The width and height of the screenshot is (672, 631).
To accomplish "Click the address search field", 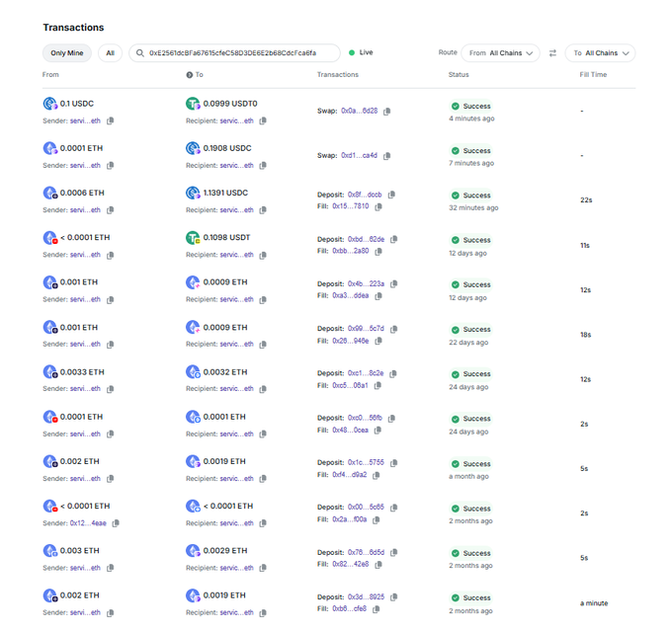I will point(234,53).
